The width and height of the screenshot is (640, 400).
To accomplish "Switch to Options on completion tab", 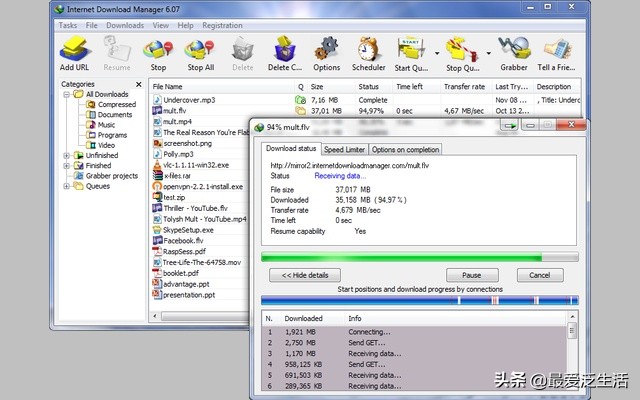I will tap(405, 149).
